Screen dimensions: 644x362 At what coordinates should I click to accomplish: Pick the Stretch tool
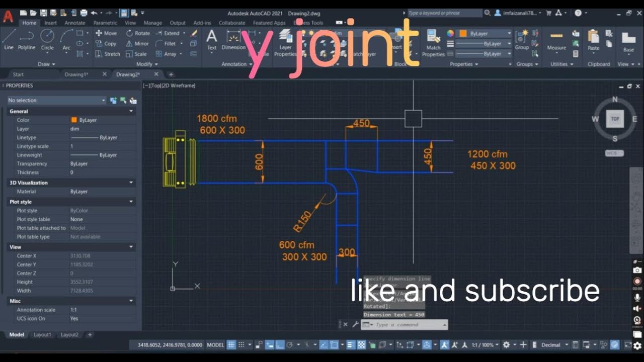click(108, 54)
